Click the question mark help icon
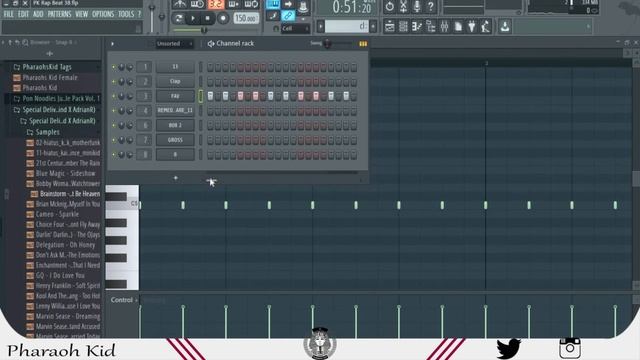 point(431,6)
